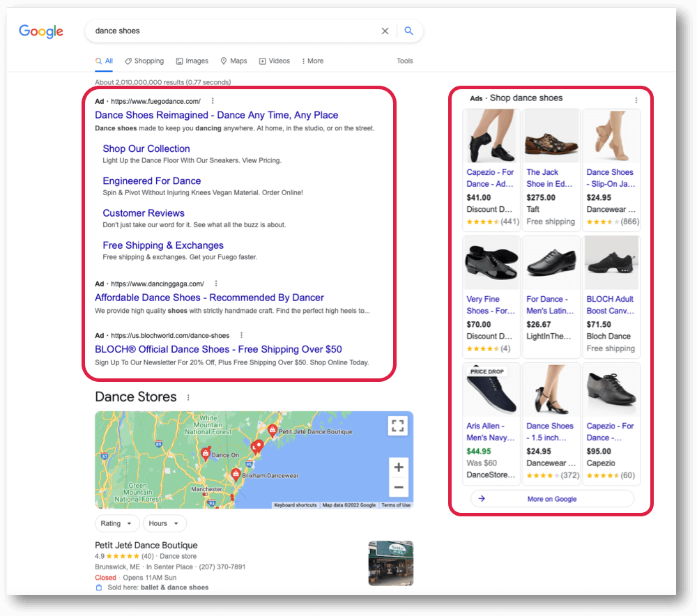Open Petit Jeté Dance Boutique listing title
697x616 pixels.
[146, 546]
